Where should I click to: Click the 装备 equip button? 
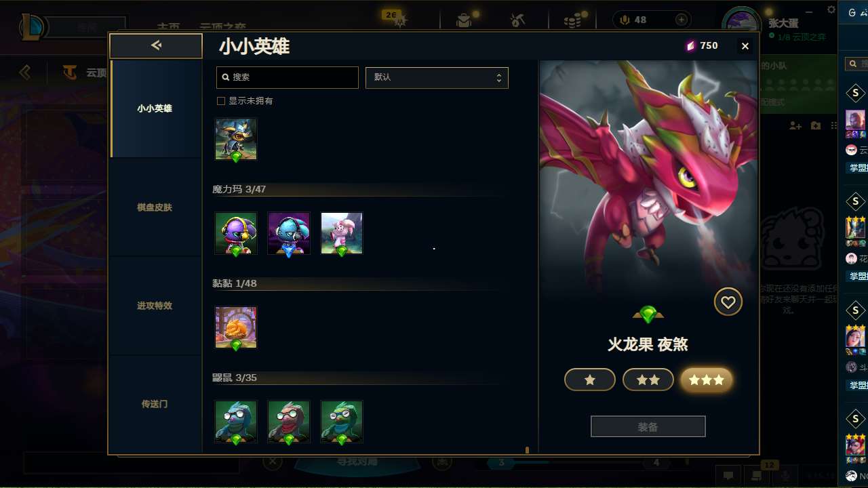point(648,427)
